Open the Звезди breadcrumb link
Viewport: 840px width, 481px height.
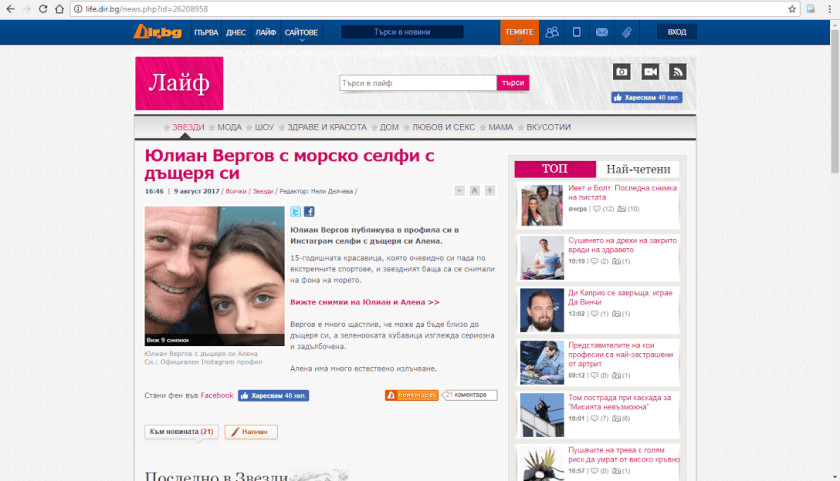pos(262,191)
